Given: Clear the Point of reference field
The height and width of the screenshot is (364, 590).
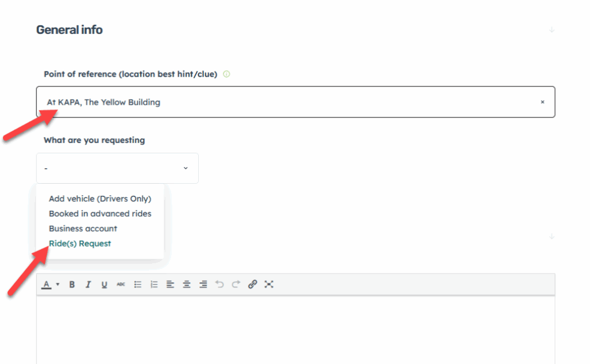Looking at the screenshot, I should [542, 102].
